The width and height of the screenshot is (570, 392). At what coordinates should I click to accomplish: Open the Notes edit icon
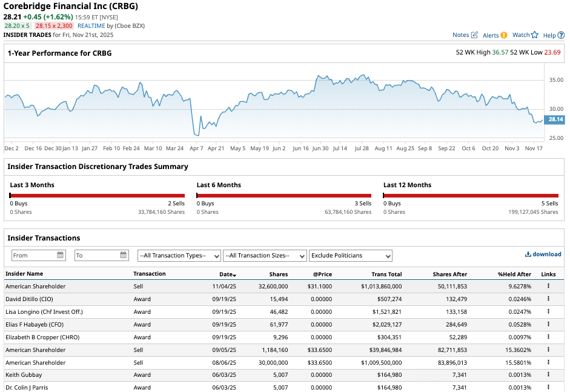(474, 35)
